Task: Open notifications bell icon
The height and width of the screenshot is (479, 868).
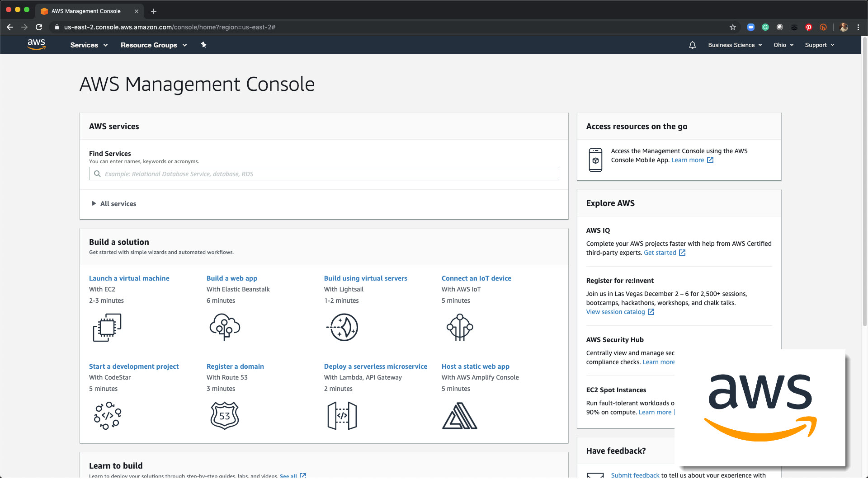Action: (x=692, y=45)
